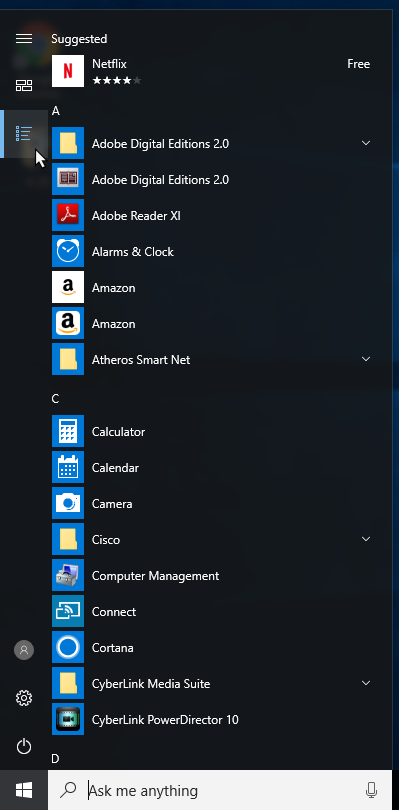
Task: Click the CyberLink Media Suite folder icon
Action: point(68,683)
